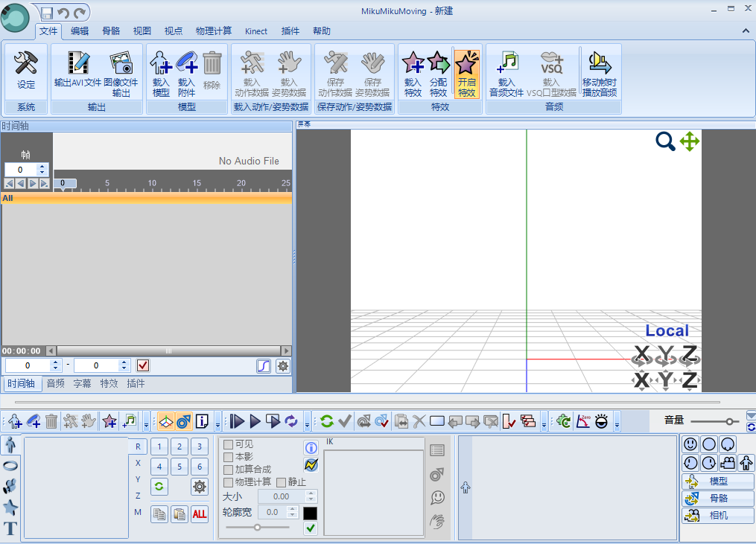Enable the 可见 visible checkbox
The width and height of the screenshot is (756, 544).
click(x=229, y=444)
